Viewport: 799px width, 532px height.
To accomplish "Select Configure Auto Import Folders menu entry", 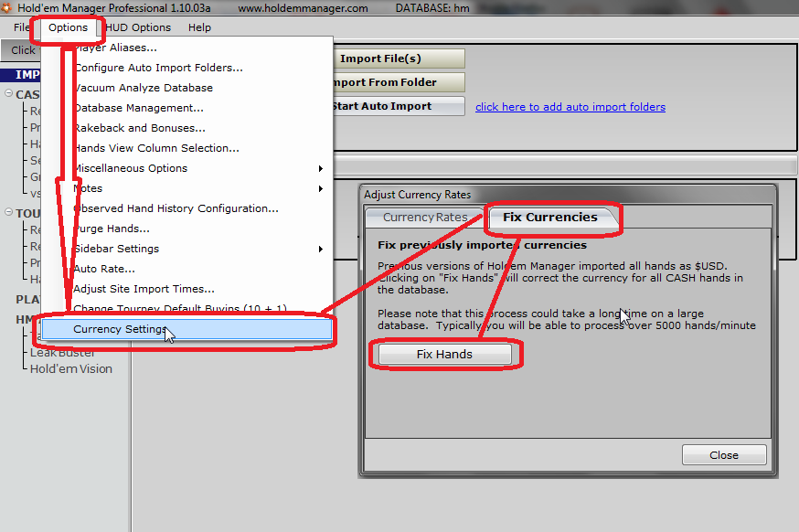I will pyautogui.click(x=187, y=68).
